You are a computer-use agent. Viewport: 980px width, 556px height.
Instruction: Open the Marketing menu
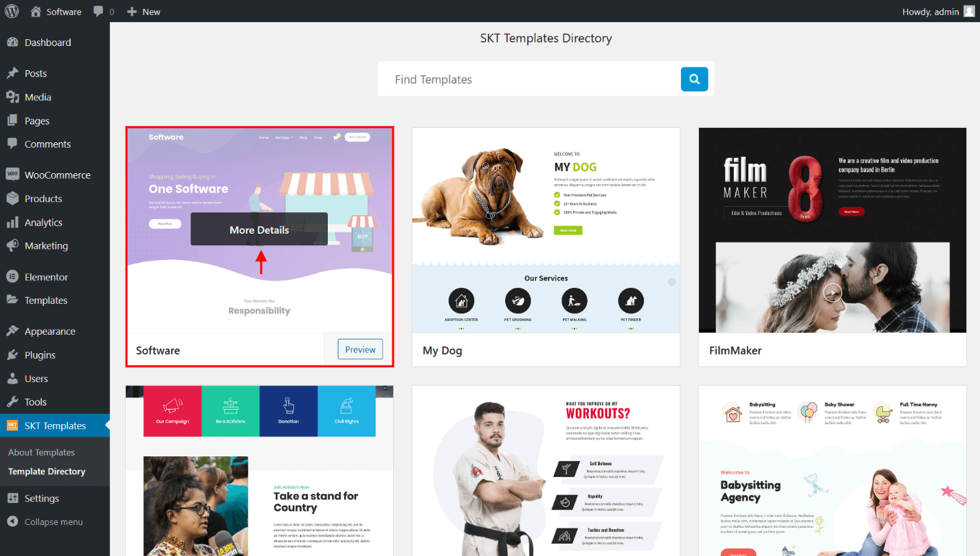point(55,246)
